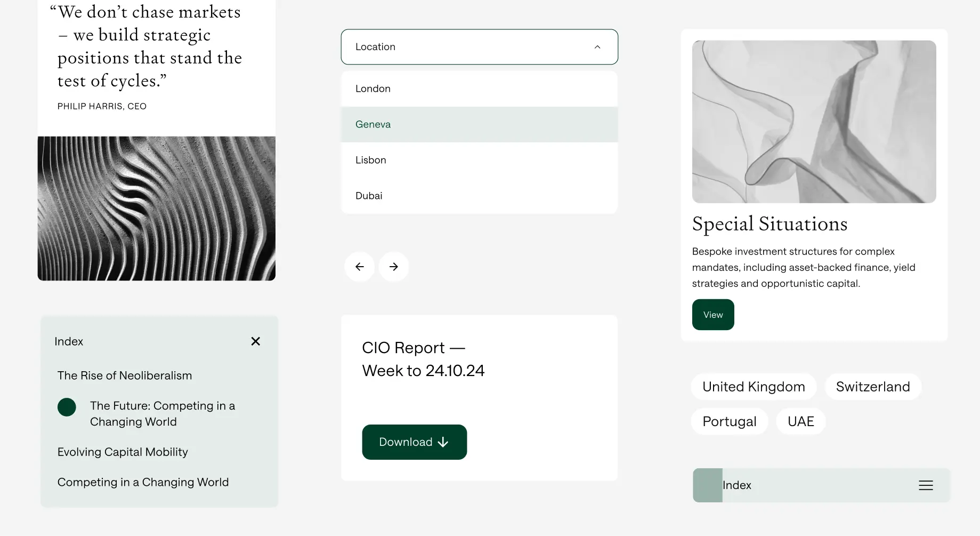Go to Evolving Capital Mobility section
980x536 pixels.
click(x=123, y=452)
